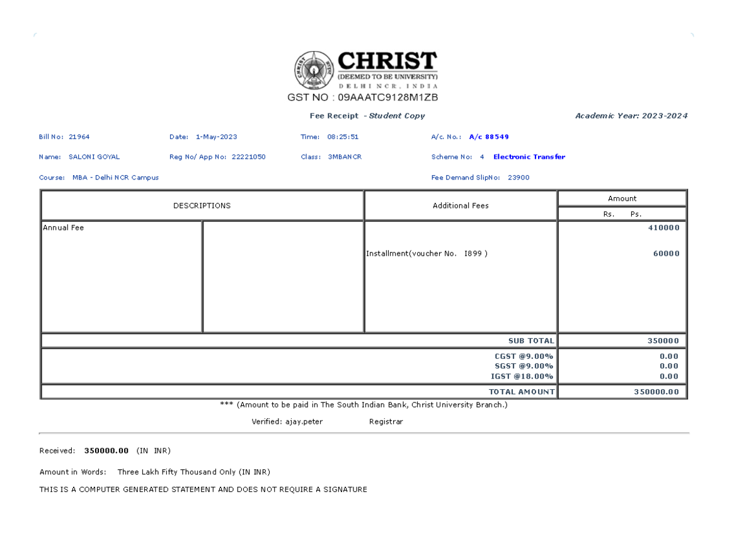
Task: Click the Christ University emblem logo
Action: tap(314, 70)
